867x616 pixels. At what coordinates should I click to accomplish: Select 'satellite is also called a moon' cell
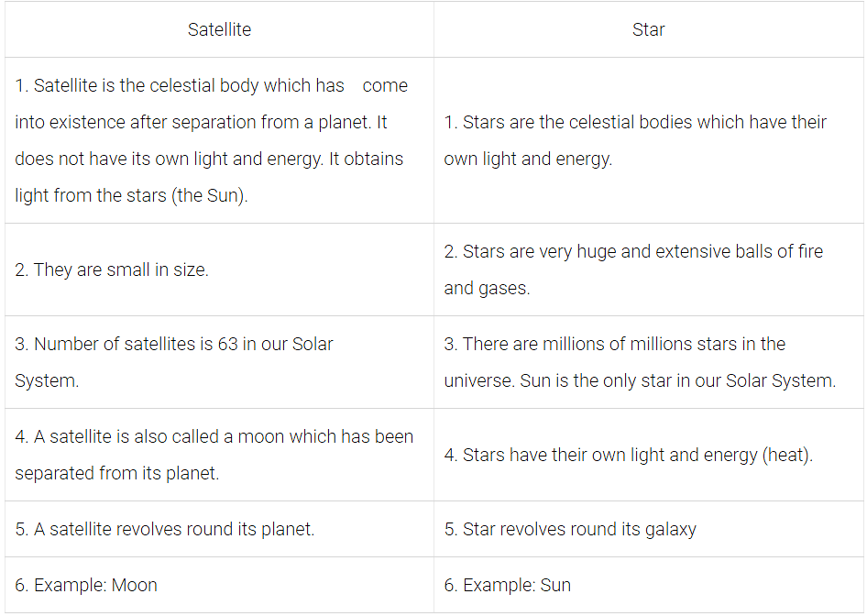click(214, 455)
